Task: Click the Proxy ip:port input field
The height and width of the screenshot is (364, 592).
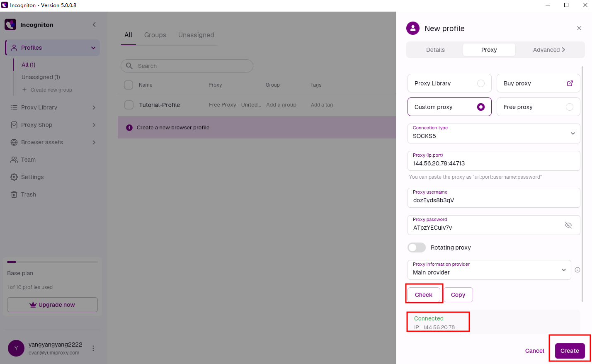Action: (x=494, y=161)
